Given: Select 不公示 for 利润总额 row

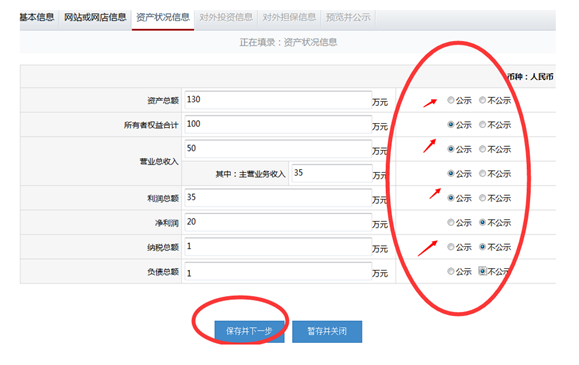Looking at the screenshot, I should coord(482,198).
